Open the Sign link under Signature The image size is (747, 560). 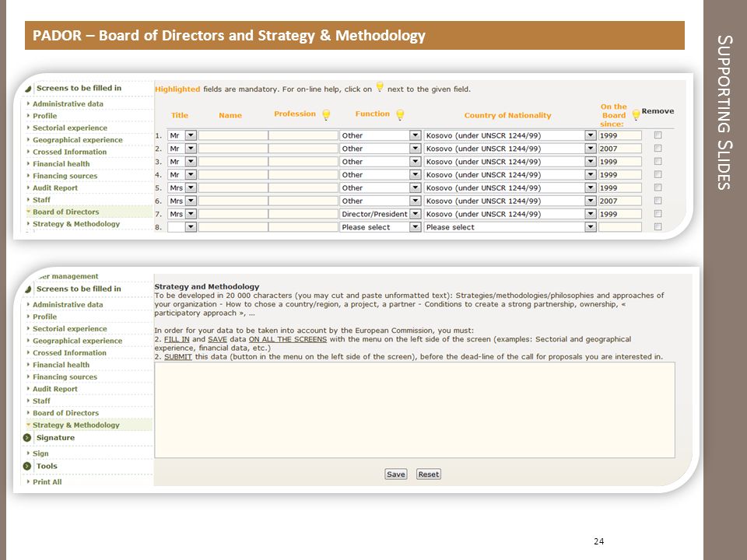(40, 453)
